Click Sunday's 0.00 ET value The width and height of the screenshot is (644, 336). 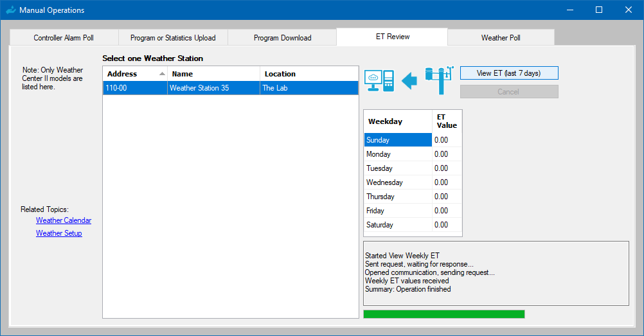coord(447,139)
